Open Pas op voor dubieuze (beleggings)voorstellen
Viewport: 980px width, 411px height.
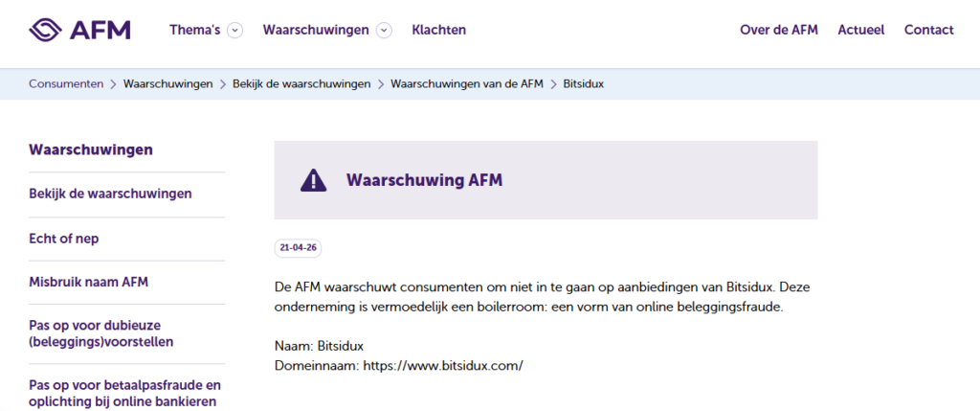pyautogui.click(x=101, y=334)
